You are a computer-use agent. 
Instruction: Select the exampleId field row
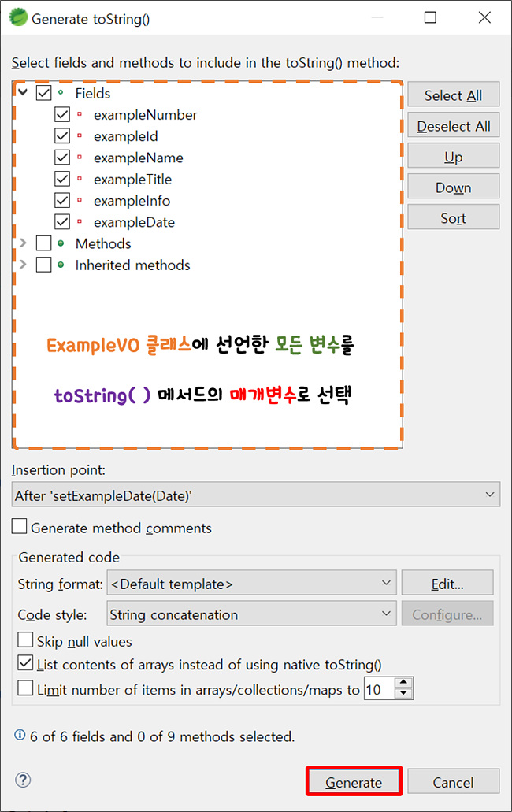coord(126,136)
